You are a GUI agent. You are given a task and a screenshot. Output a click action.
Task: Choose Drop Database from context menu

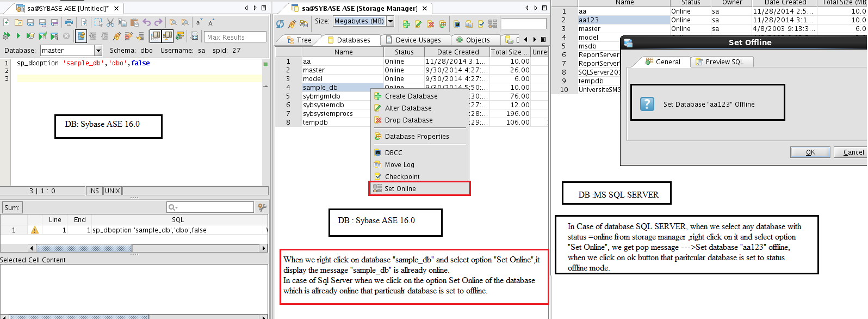coord(419,120)
